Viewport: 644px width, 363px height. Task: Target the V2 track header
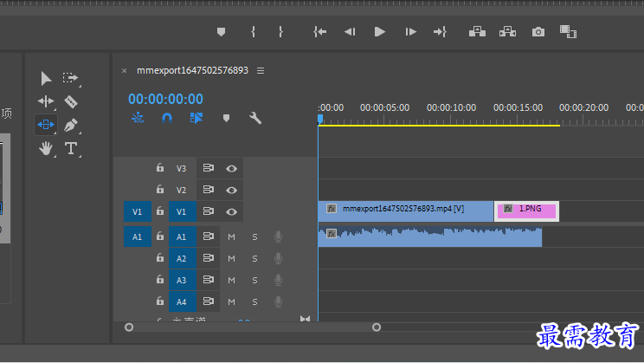click(x=181, y=191)
